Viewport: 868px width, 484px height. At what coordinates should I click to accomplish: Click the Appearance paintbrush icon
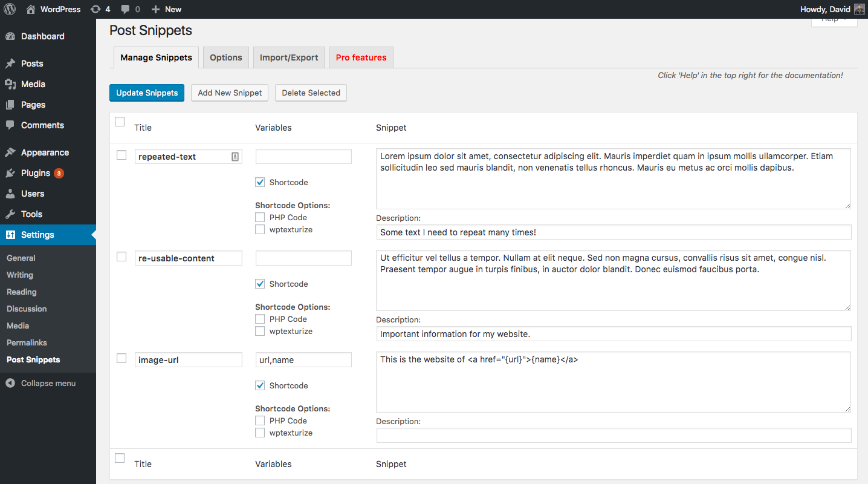[10, 152]
